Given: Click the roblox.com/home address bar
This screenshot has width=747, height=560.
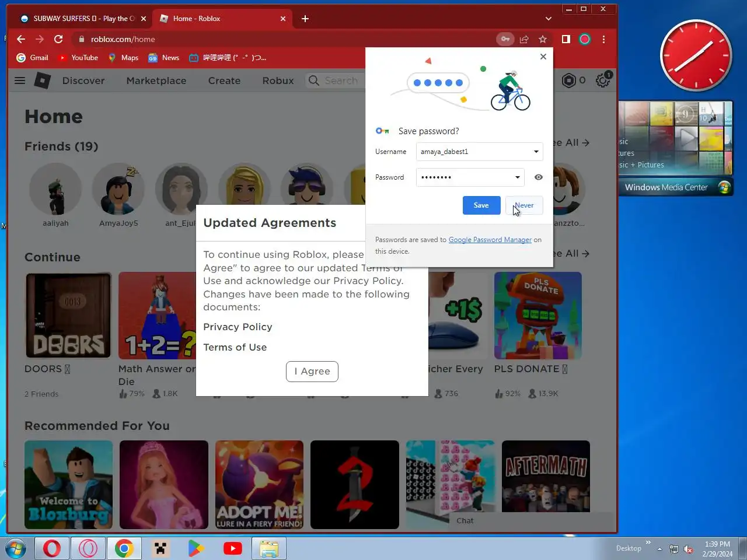Looking at the screenshot, I should tap(283, 39).
